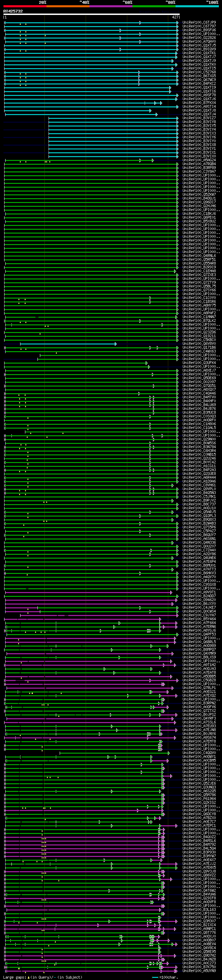Select hit label UniRef100_C5Z768

[x=199, y=72]
